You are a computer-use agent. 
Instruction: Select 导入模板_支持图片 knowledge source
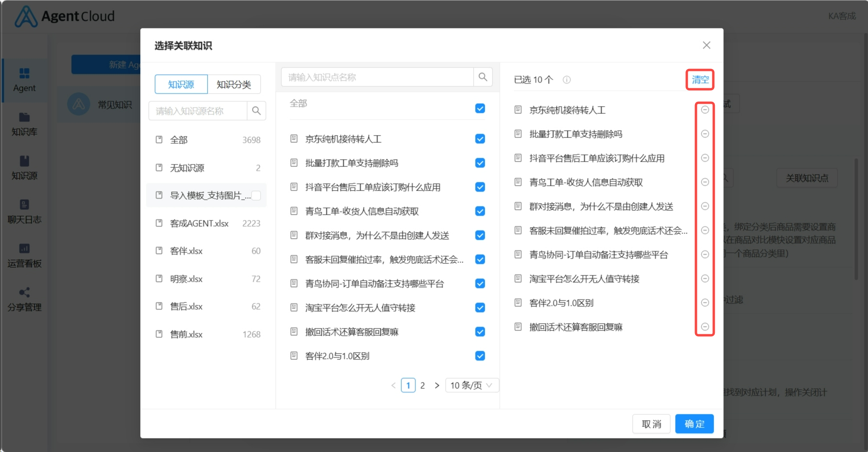206,195
